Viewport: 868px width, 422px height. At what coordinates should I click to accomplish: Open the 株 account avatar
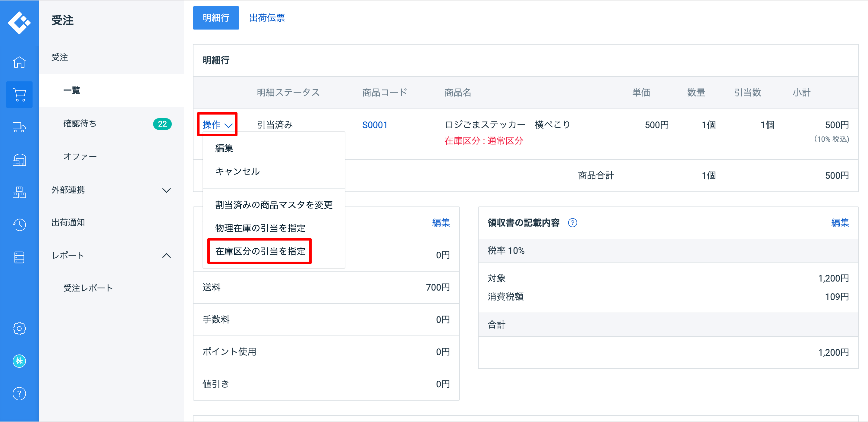coord(19,361)
